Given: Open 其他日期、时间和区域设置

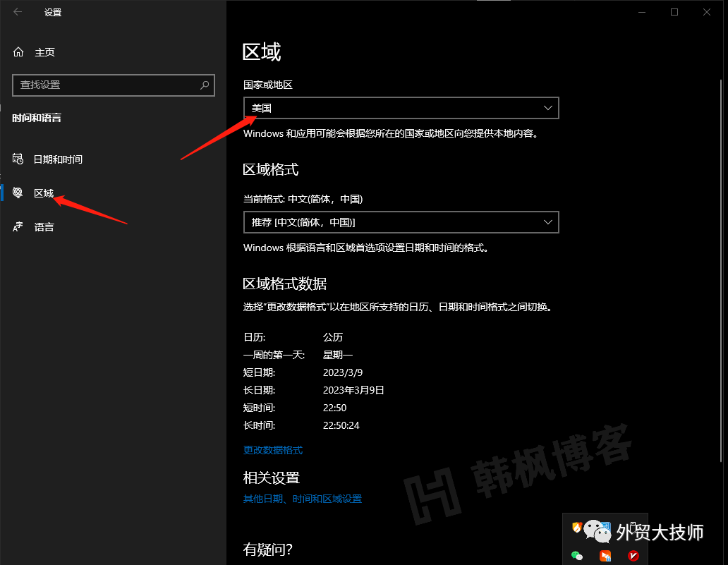Looking at the screenshot, I should pos(303,497).
